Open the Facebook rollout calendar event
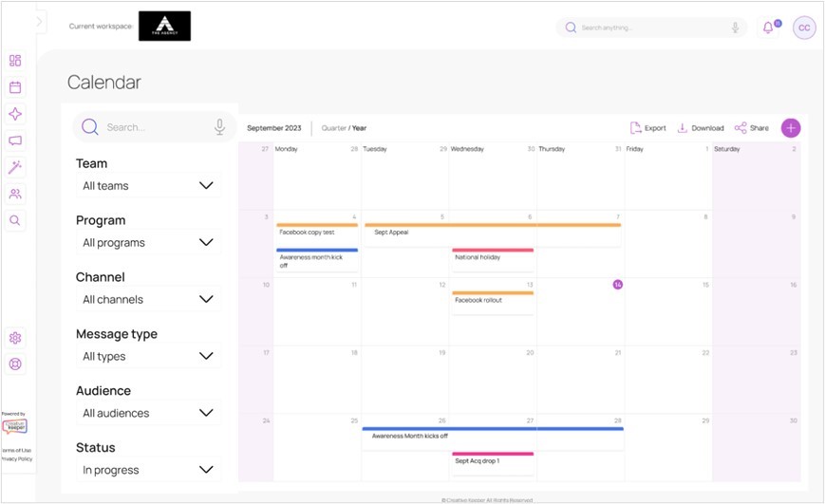Viewport: 825px width, 504px height. coord(492,300)
